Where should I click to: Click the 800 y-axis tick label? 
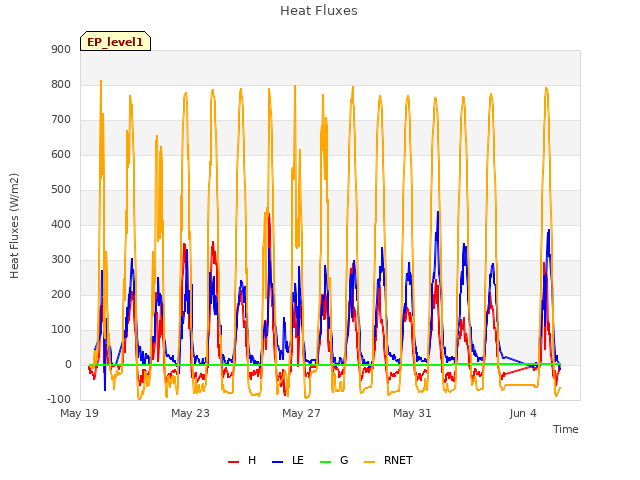coord(61,84)
